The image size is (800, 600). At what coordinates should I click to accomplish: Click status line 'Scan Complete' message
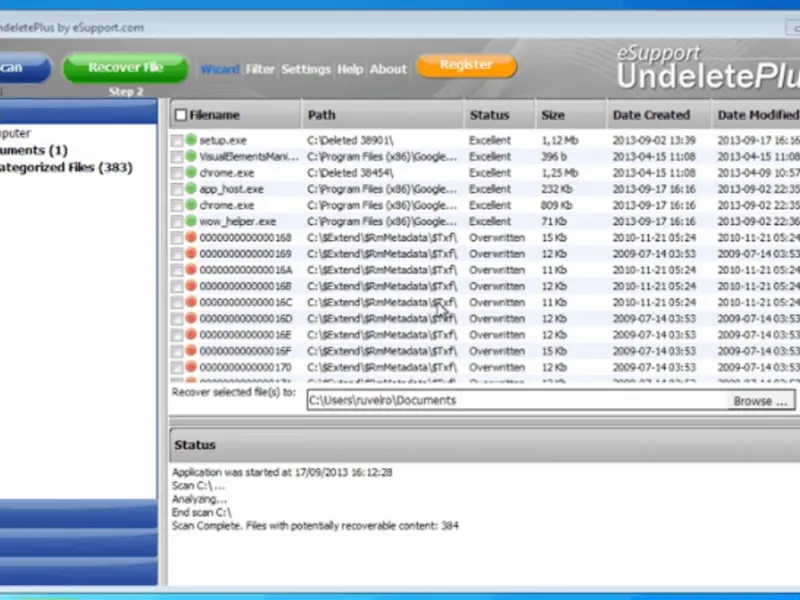315,526
